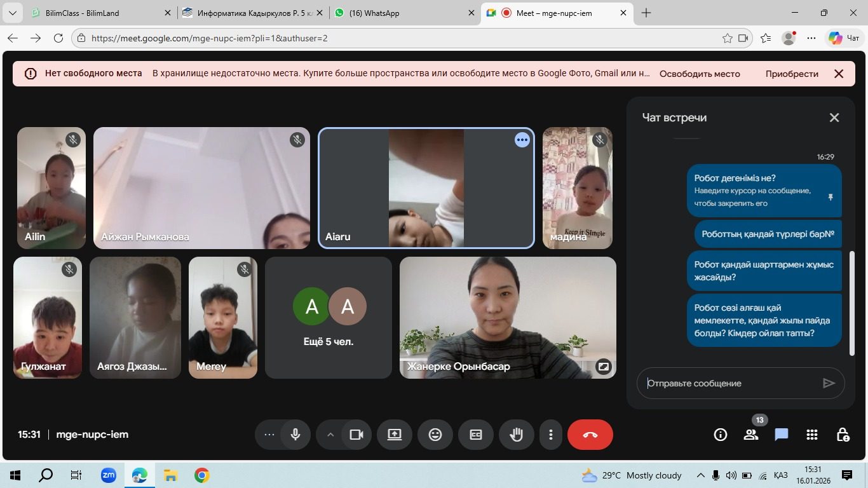Open host controls lock icon
Screen dimensions: 868x488
(843, 435)
